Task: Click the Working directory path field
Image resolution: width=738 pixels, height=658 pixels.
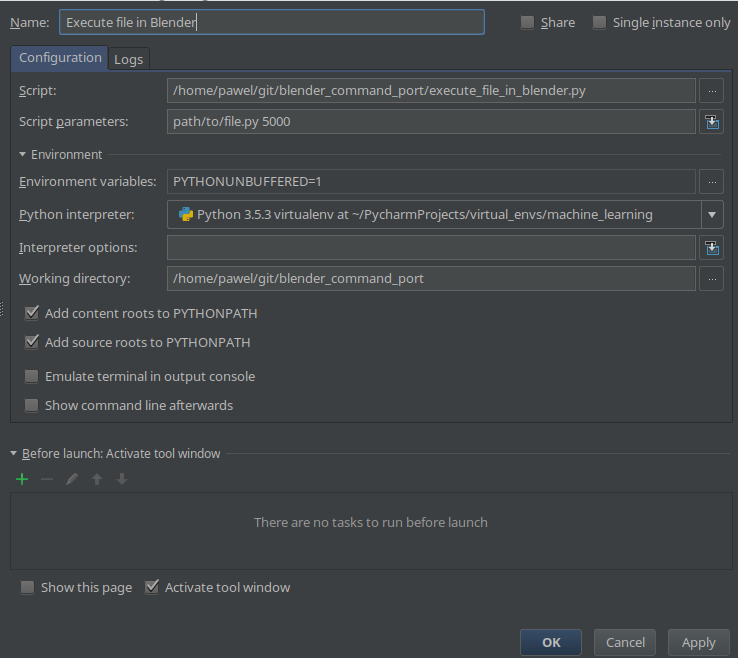Action: [x=431, y=279]
